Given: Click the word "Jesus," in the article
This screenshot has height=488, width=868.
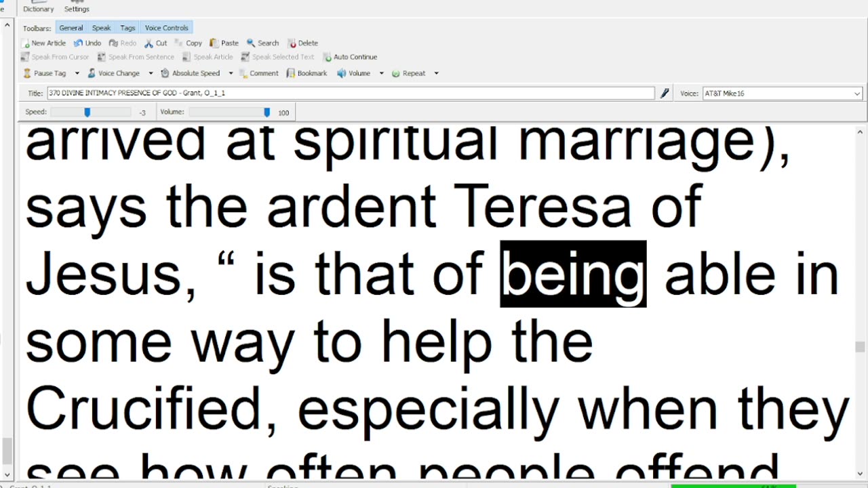Looking at the screenshot, I should point(111,274).
